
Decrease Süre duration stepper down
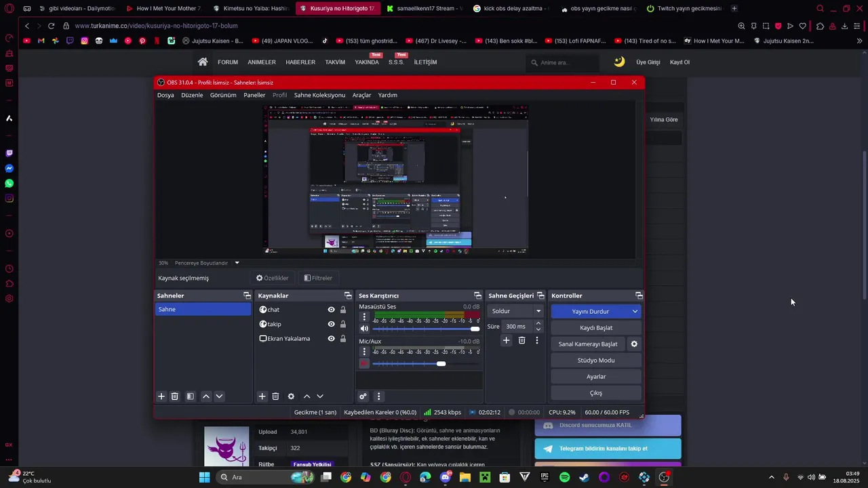[538, 329]
